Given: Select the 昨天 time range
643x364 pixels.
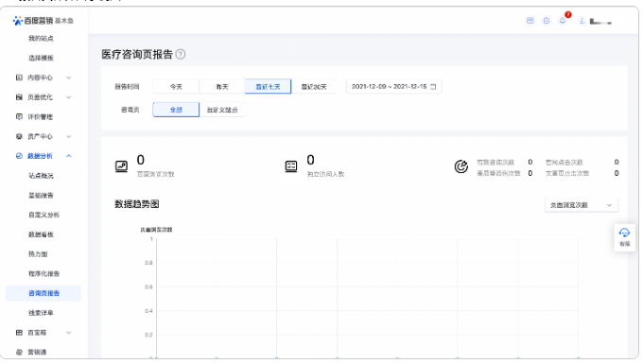Looking at the screenshot, I should tap(222, 86).
